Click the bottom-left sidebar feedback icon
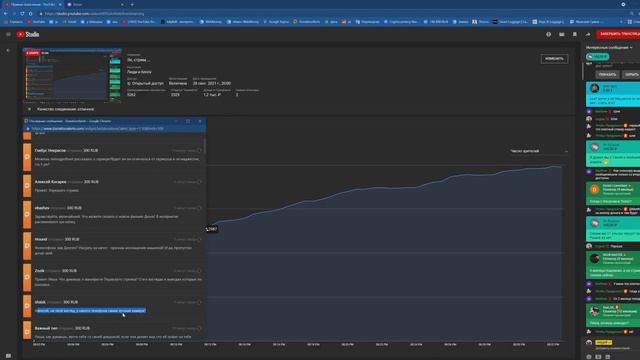The image size is (640, 360). tap(8, 356)
